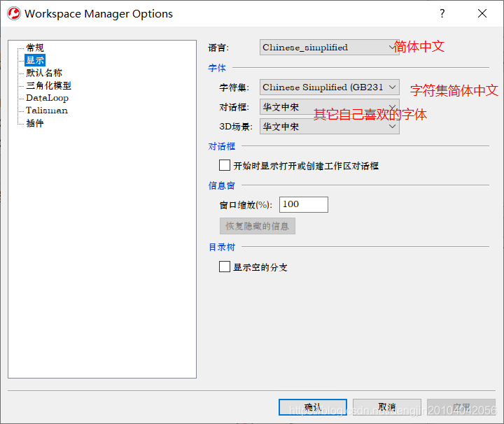Screen dimensions: 504x424
Task: Select Talisman in the options tree
Action: [x=47, y=111]
